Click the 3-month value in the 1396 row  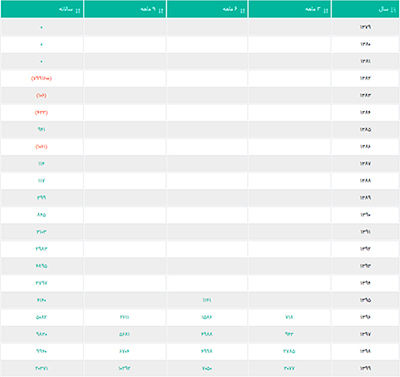coord(289,317)
